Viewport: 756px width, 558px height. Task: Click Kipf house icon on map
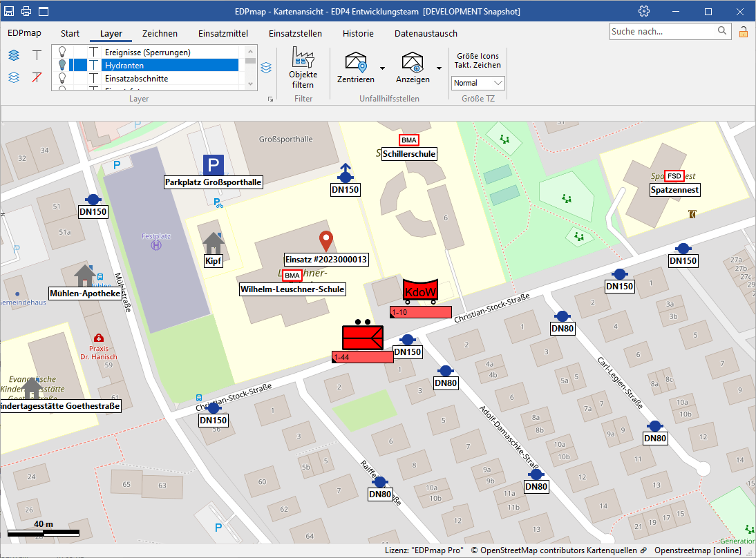(x=213, y=243)
